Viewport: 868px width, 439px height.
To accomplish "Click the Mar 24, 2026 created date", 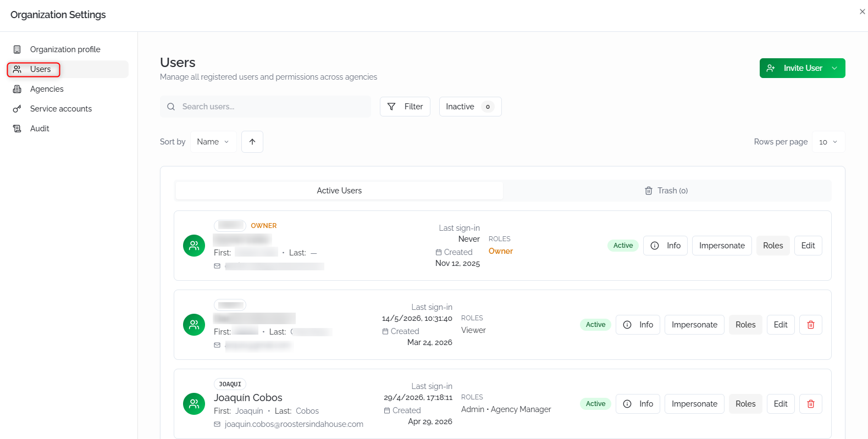I will pyautogui.click(x=430, y=342).
